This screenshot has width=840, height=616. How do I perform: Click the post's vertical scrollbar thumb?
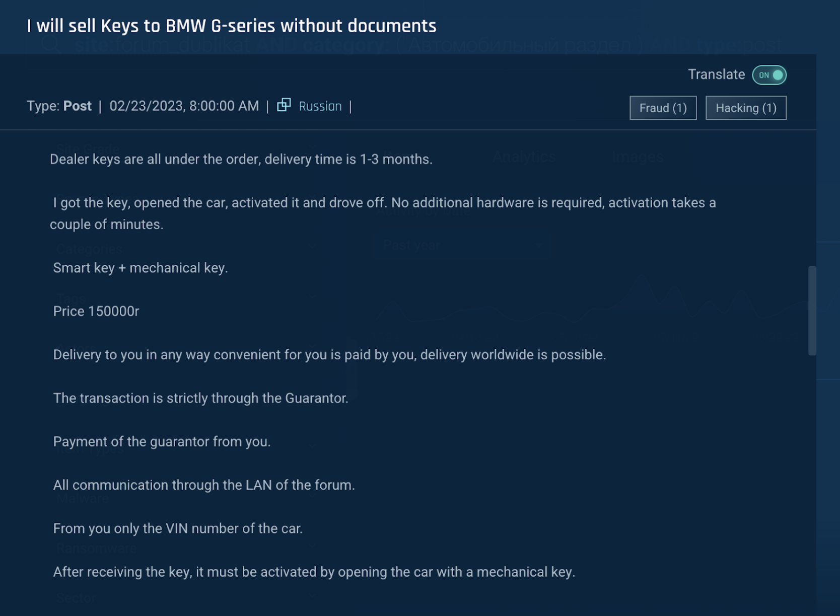tap(812, 310)
